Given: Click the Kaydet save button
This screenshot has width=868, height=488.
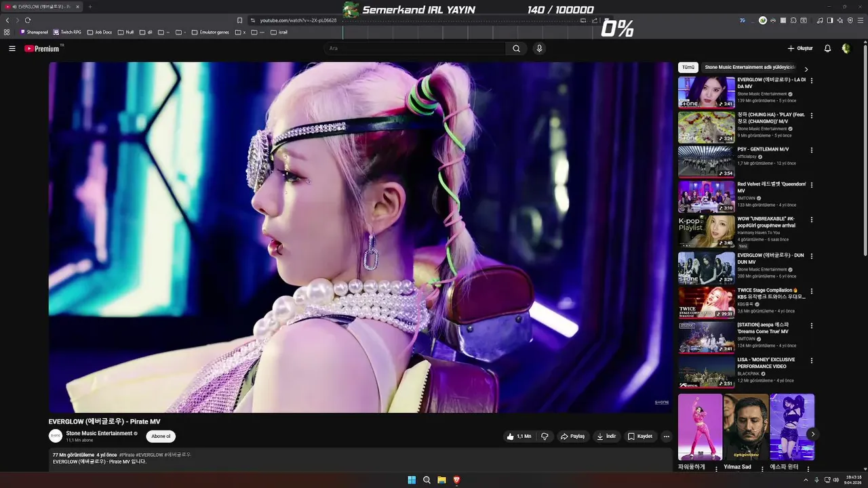Looking at the screenshot, I should (x=640, y=436).
